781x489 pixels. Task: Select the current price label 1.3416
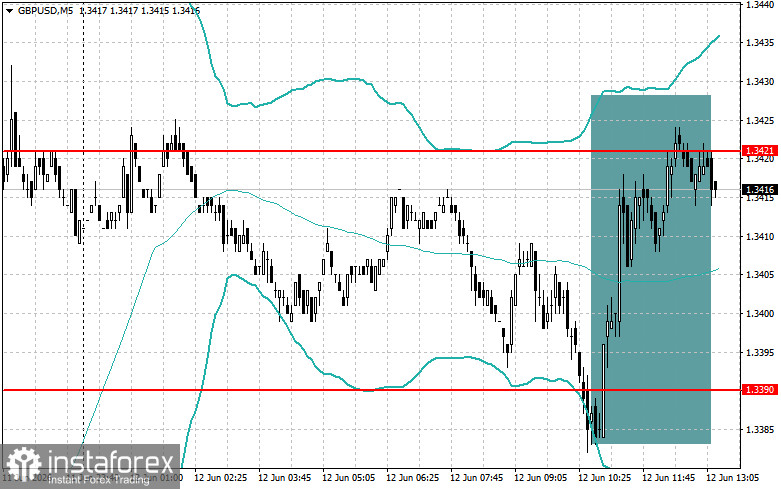759,189
